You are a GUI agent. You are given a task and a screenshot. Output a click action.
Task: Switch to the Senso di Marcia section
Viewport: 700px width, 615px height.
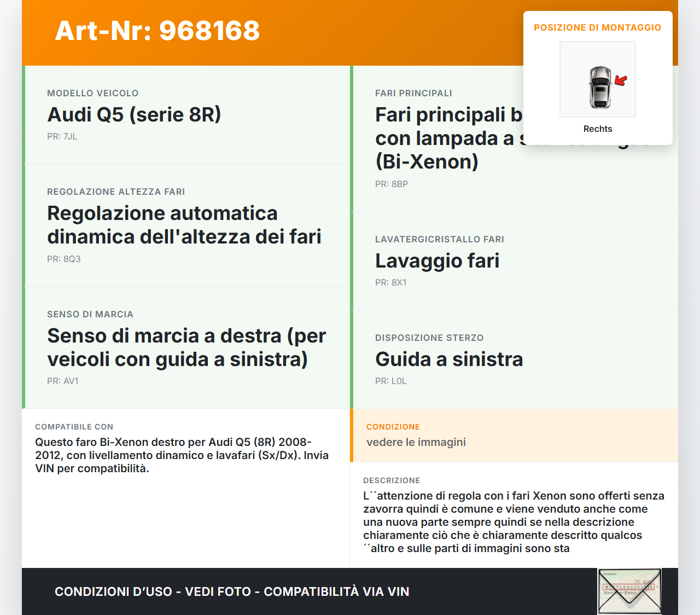[x=90, y=314]
